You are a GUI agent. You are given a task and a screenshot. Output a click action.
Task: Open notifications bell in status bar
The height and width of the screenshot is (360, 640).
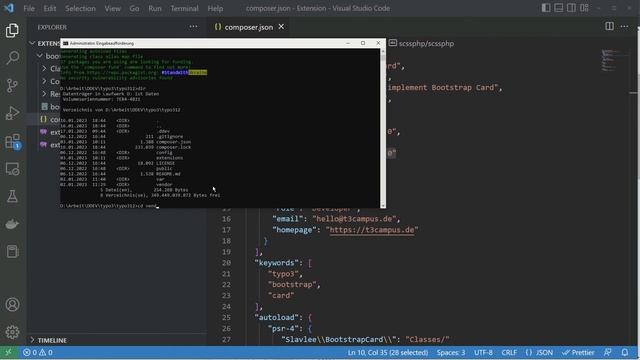pos(625,352)
